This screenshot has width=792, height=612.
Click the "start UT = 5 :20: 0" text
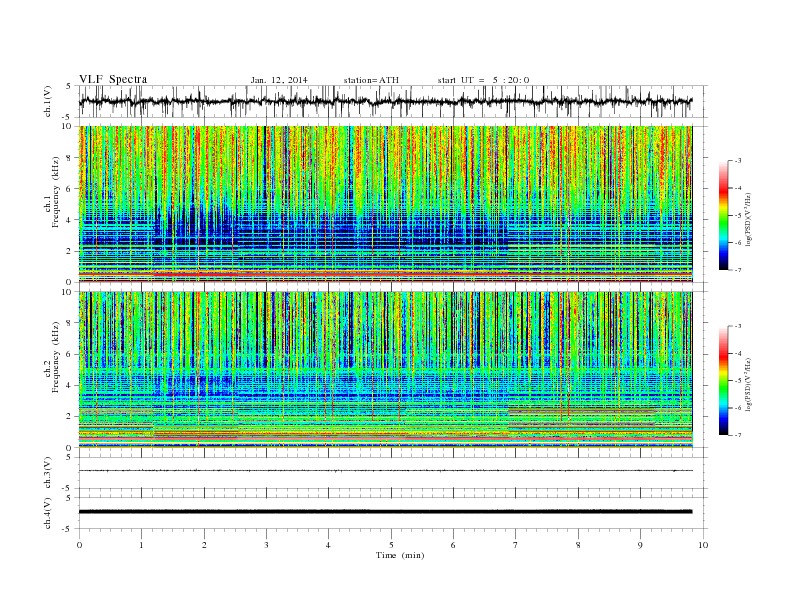pos(483,80)
